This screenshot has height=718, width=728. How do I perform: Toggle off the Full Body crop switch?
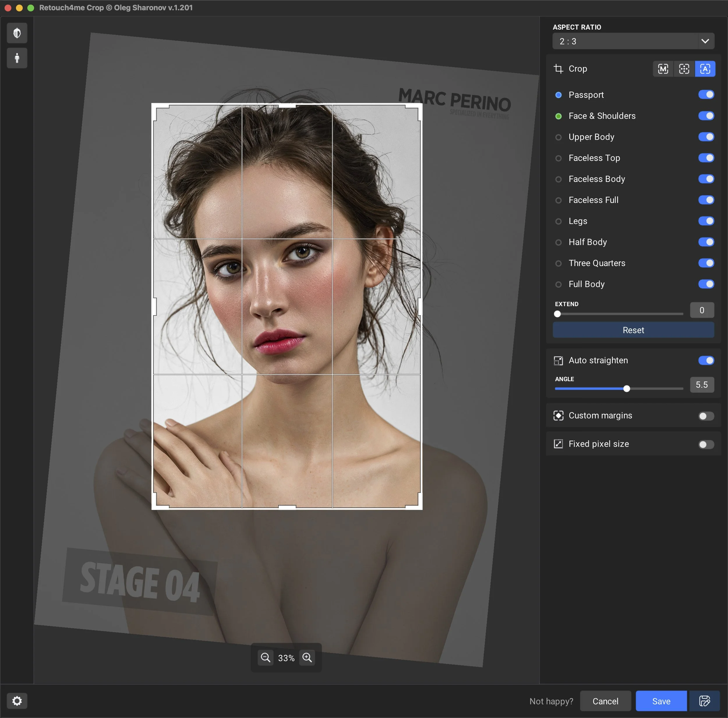coord(706,284)
